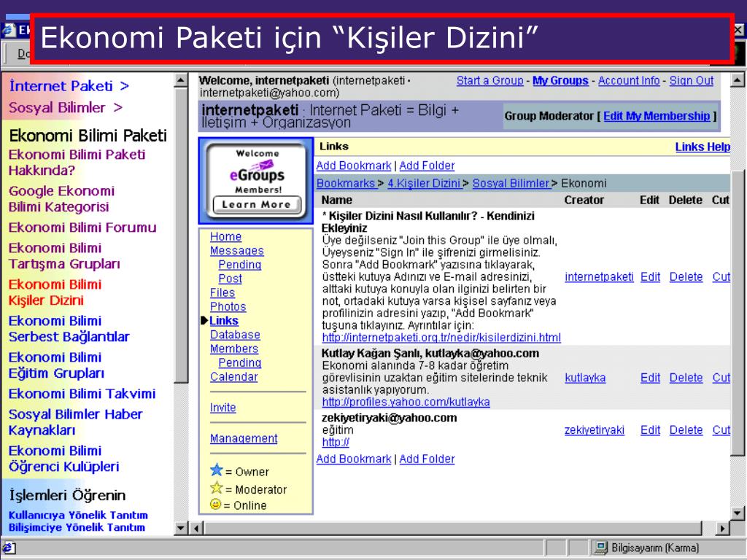747x560 pixels.
Task: Click Sign Out link
Action: click(x=692, y=80)
